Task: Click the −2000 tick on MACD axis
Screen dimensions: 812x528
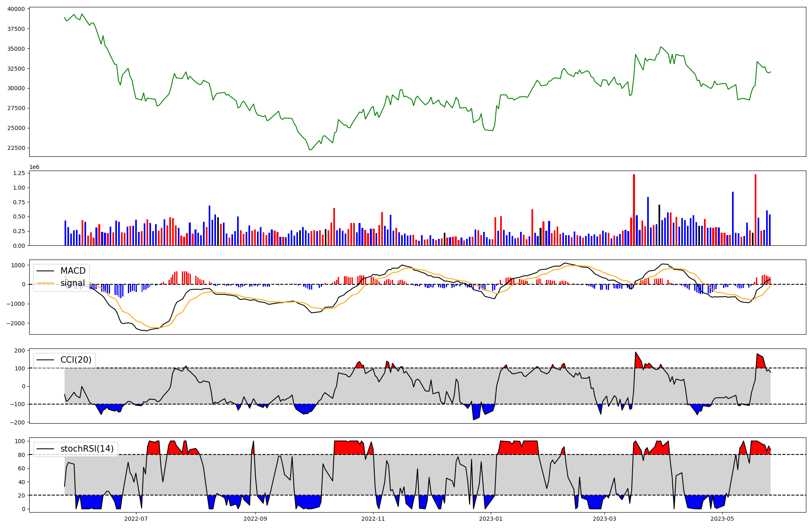Action: click(16, 323)
